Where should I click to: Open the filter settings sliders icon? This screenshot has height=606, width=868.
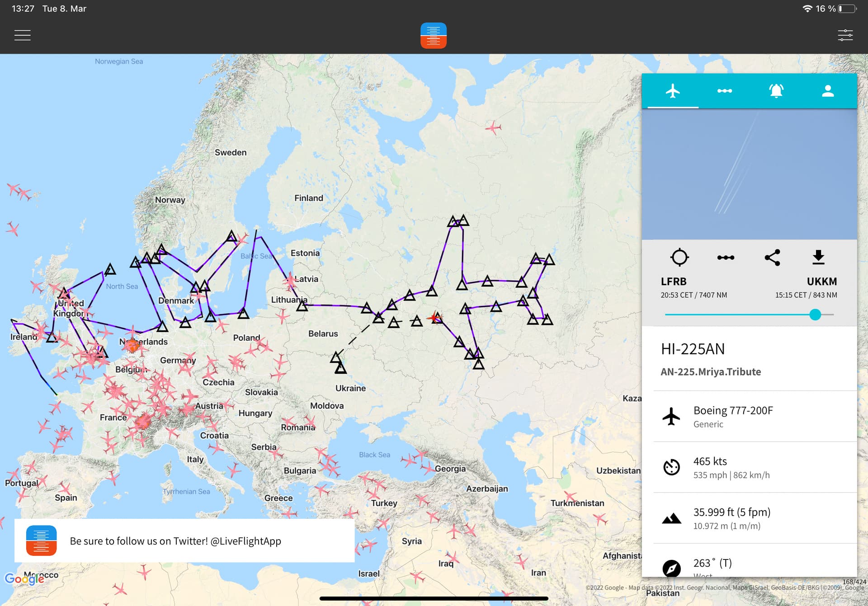[x=844, y=35]
